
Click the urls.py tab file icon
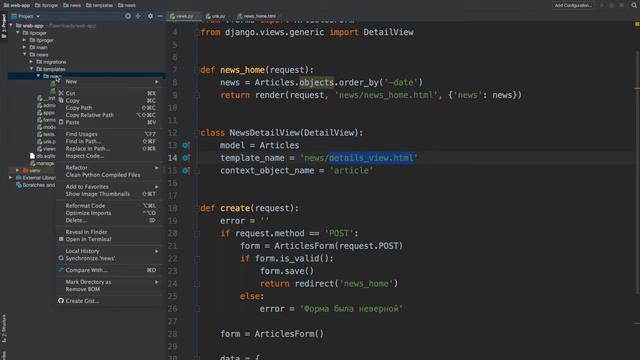click(x=209, y=16)
